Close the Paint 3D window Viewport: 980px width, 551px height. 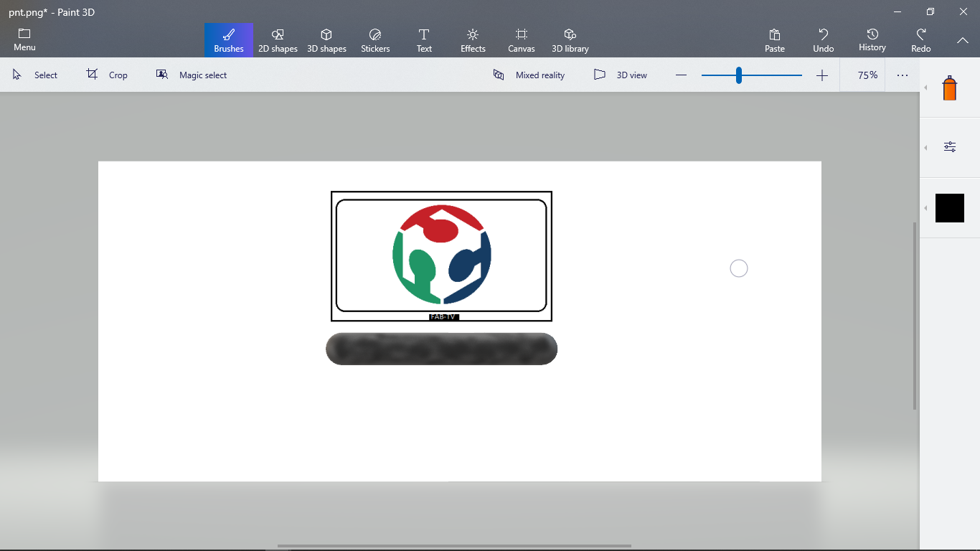point(963,11)
